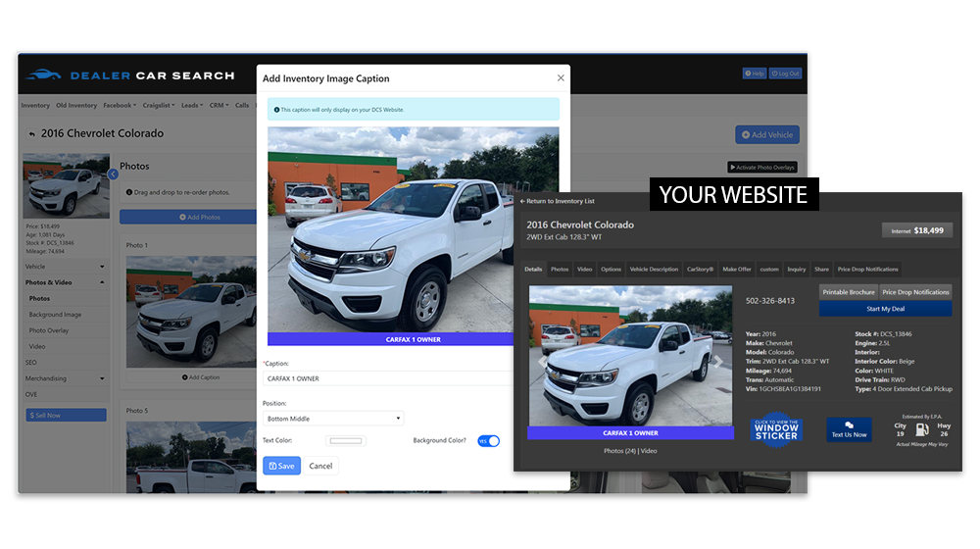Open the Text Color swatch
Viewport: 980px width, 549px height.
point(346,441)
